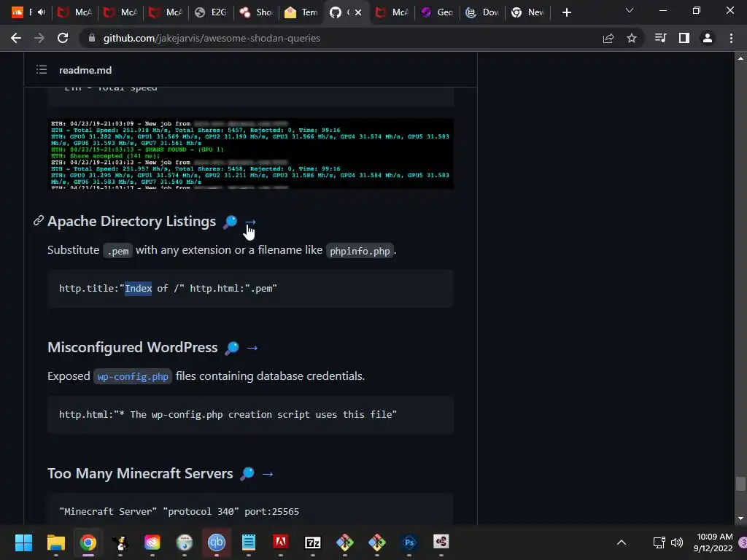Open the volume control in tray
The image size is (747, 560).
[676, 542]
